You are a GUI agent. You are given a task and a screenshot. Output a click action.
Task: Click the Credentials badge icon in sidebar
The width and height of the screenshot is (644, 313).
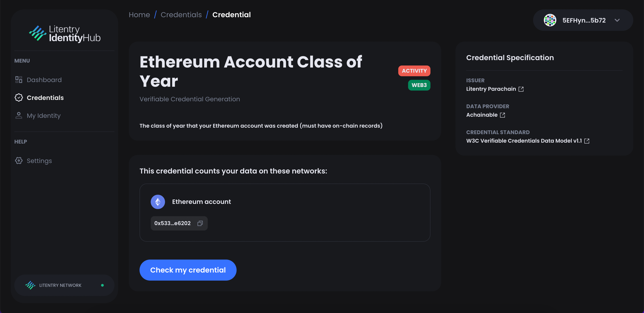[x=19, y=98]
